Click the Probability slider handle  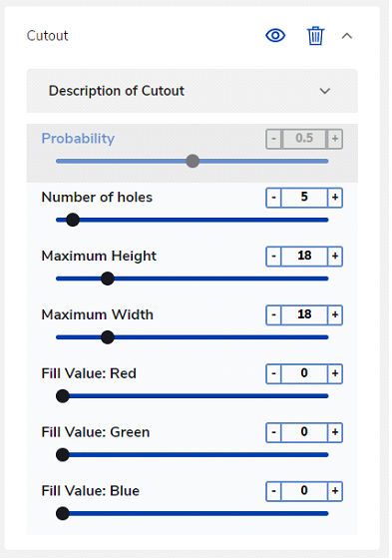[x=193, y=161]
